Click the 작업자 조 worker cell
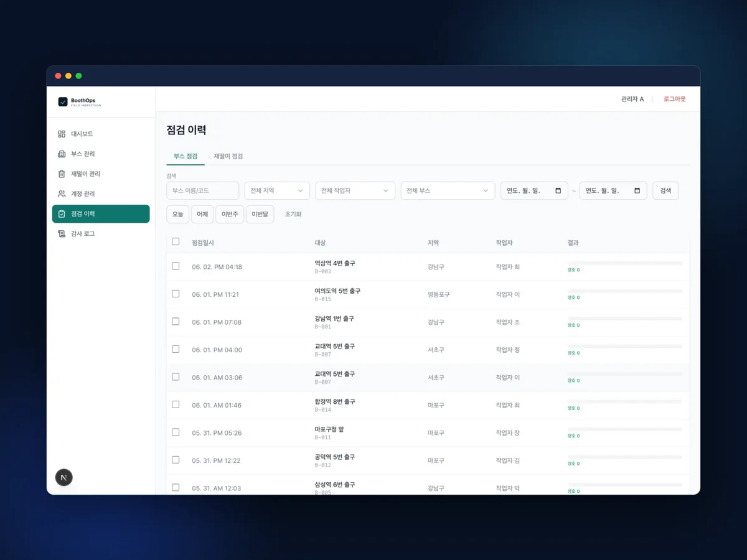 508,322
